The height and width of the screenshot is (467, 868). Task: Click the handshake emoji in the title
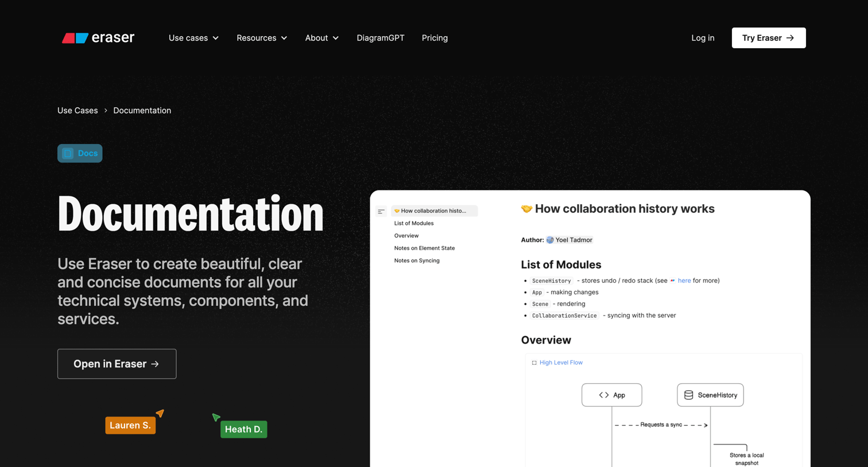click(x=526, y=209)
